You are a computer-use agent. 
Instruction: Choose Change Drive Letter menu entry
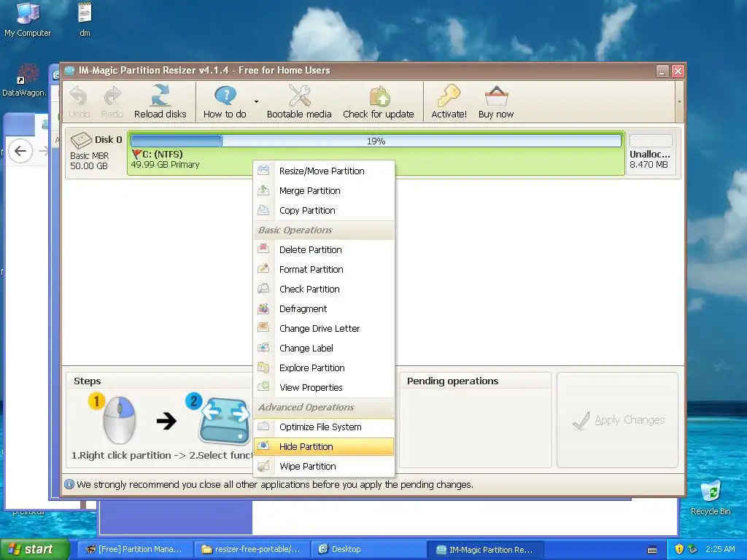pos(324,329)
